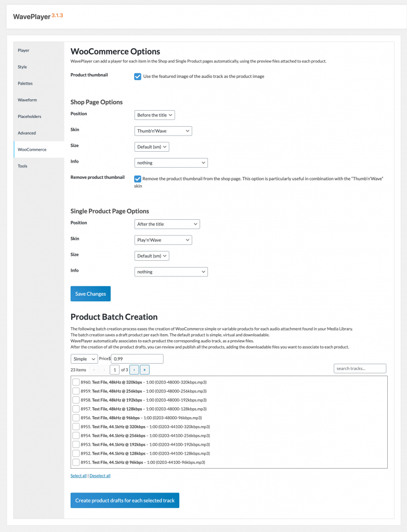Focus the search tracks input field

(x=360, y=368)
